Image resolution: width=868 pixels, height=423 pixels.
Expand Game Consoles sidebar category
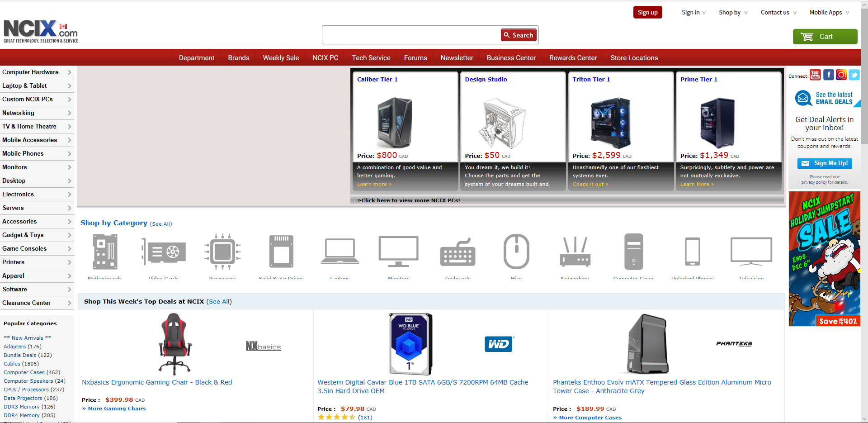coord(37,249)
